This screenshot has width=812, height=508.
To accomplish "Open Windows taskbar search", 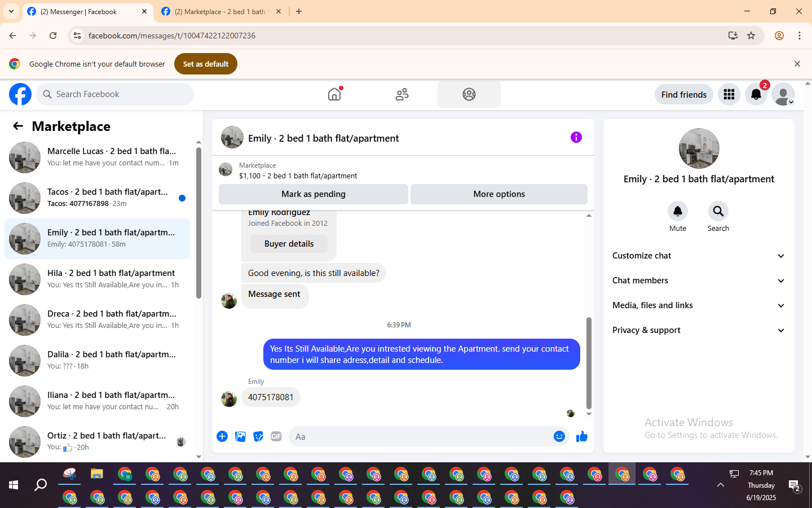I will 41,485.
